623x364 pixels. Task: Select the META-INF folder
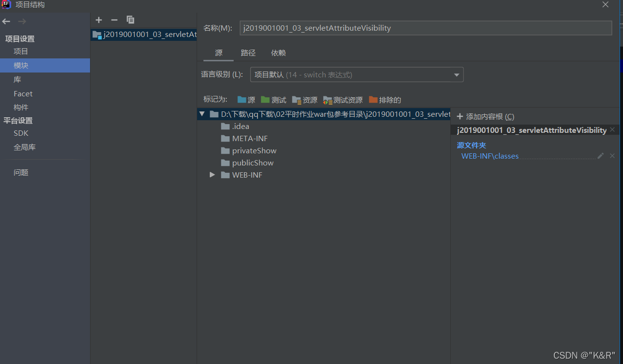[244, 139]
